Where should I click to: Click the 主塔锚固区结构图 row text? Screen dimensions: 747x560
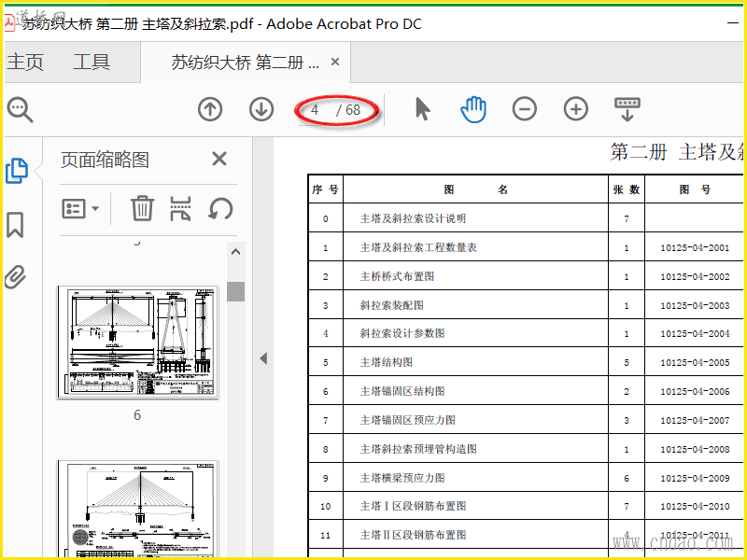click(402, 391)
